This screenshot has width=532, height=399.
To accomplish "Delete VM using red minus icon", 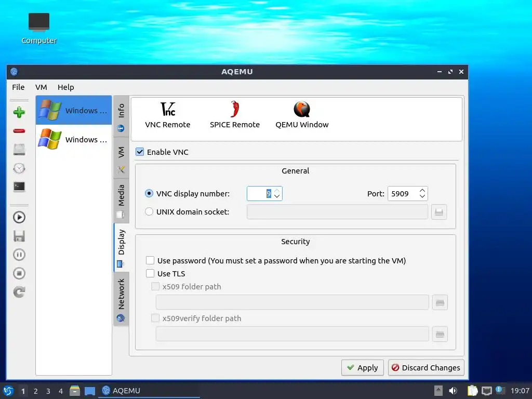I will 19,131.
